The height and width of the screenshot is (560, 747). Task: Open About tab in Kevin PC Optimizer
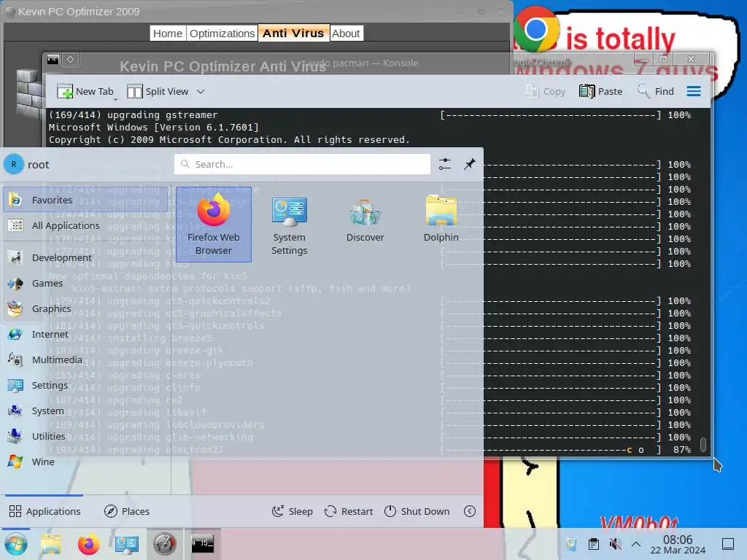click(346, 34)
